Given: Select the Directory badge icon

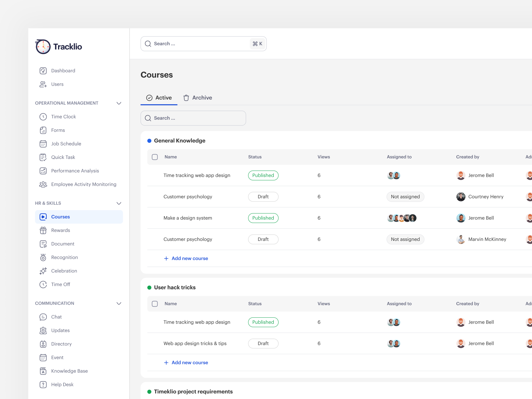Looking at the screenshot, I should (x=43, y=344).
